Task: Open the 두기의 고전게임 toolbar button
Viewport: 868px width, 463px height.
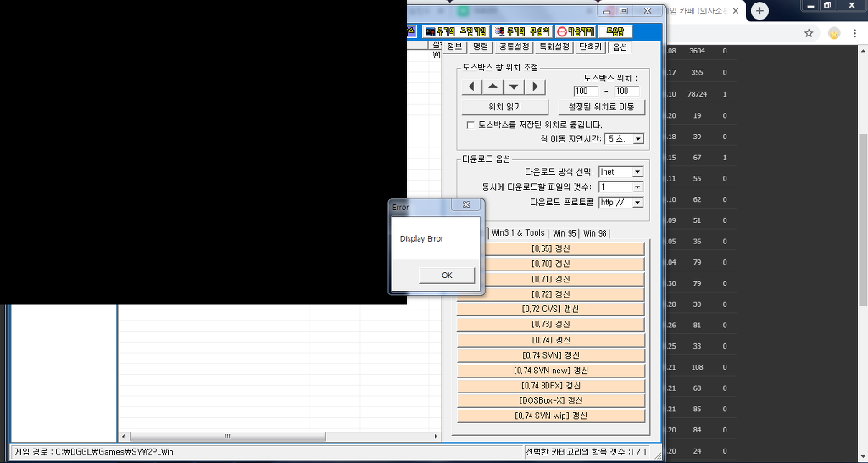Action: tap(454, 31)
